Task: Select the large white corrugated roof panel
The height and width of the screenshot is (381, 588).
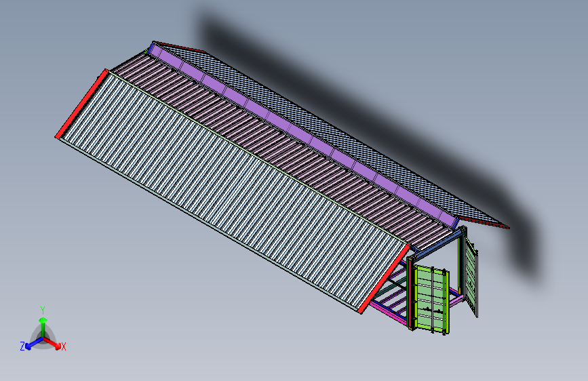Action: (x=233, y=191)
